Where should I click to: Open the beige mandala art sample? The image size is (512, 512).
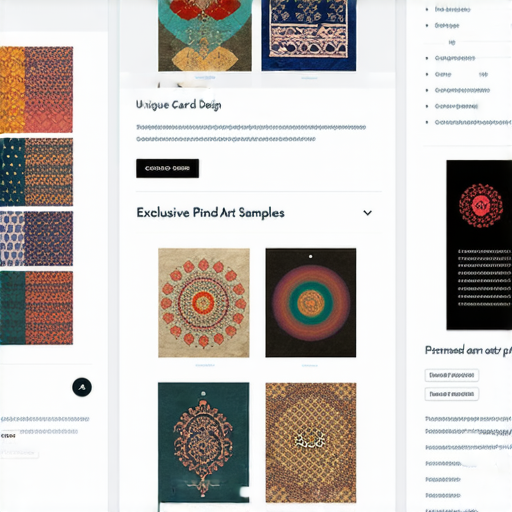tap(204, 303)
